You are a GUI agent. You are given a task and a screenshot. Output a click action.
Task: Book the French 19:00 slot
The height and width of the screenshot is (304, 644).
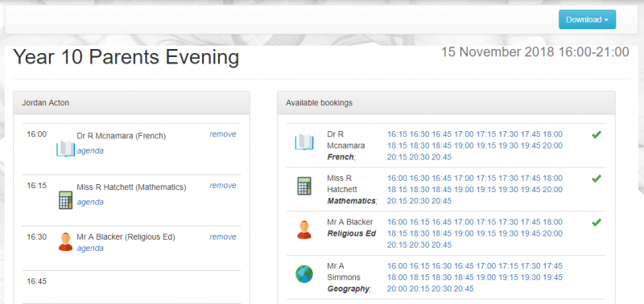pyautogui.click(x=464, y=146)
